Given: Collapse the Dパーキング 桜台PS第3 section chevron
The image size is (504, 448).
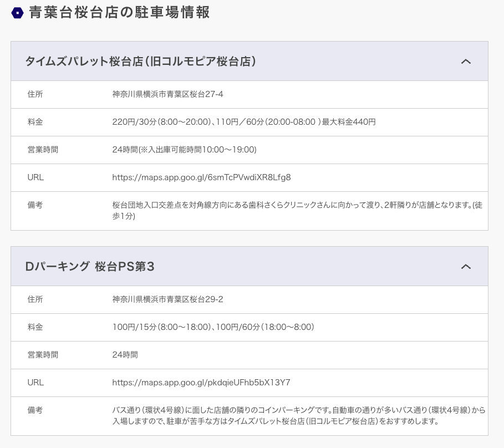Looking at the screenshot, I should 466,267.
